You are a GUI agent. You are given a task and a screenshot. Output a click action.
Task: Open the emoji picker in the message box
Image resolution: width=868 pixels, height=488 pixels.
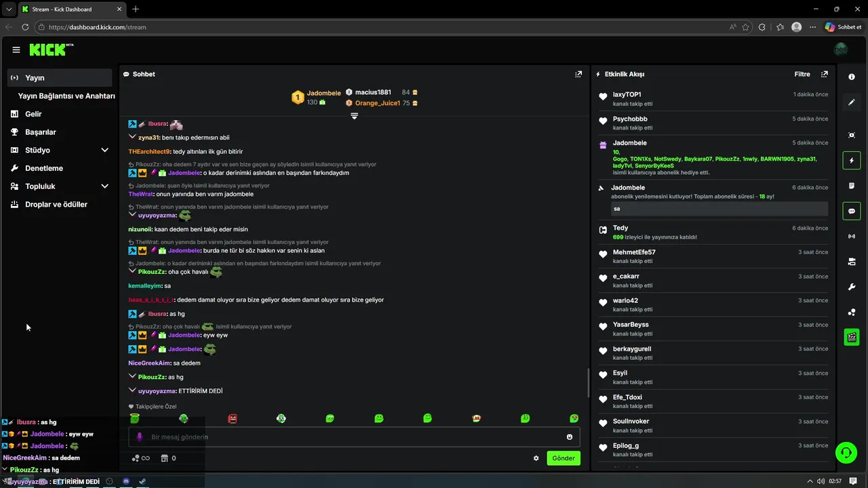[x=570, y=437]
